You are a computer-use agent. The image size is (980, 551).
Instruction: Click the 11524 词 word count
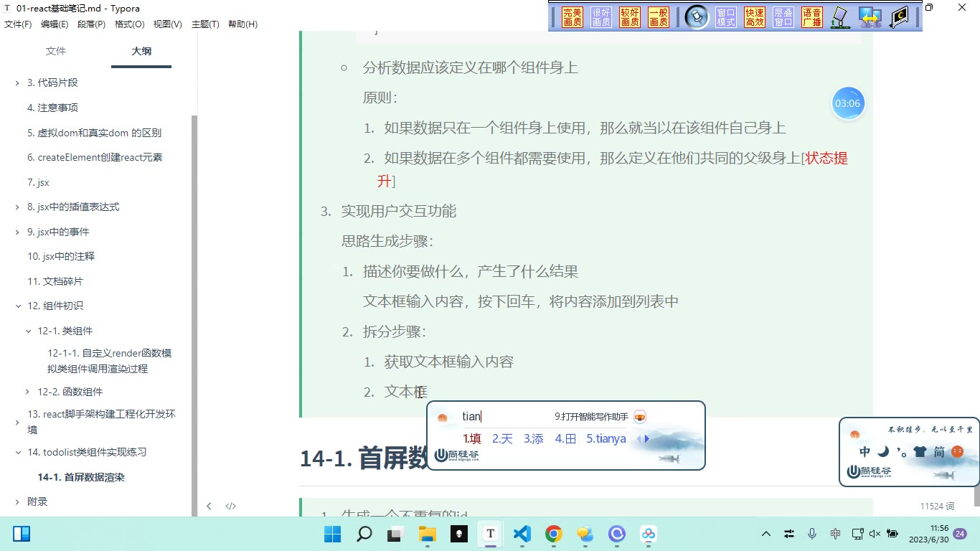point(937,507)
